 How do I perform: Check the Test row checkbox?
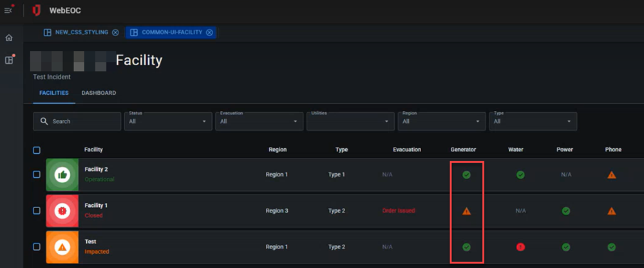37,247
